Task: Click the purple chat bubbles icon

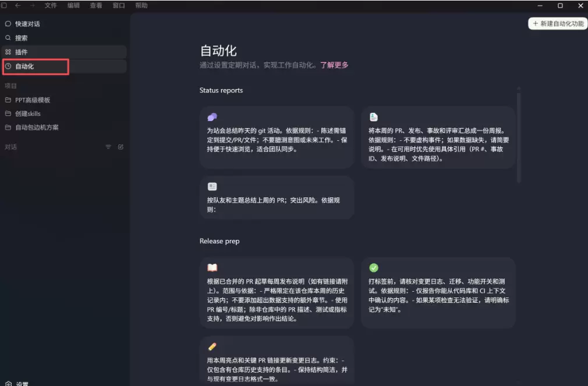Action: point(212,117)
